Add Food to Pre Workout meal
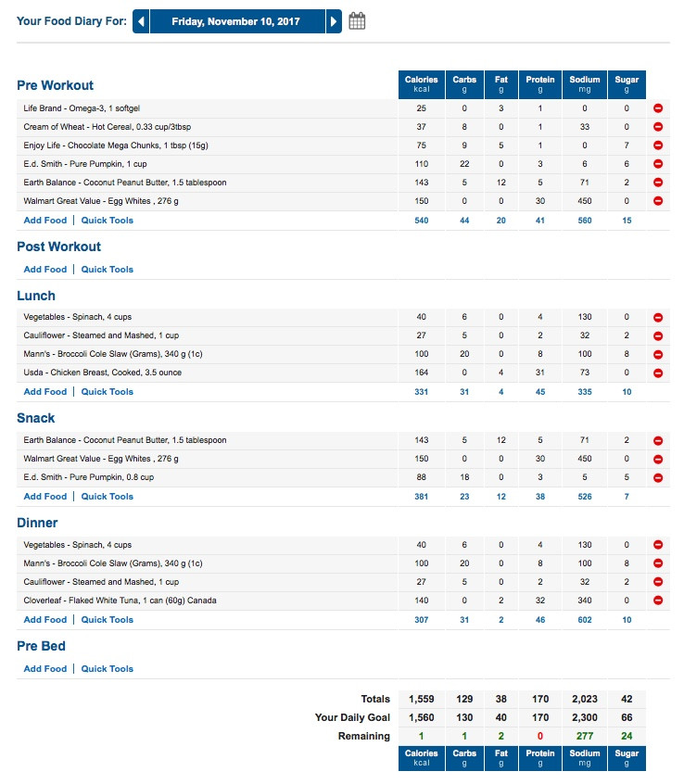This screenshot has width=684, height=784. pos(45,221)
